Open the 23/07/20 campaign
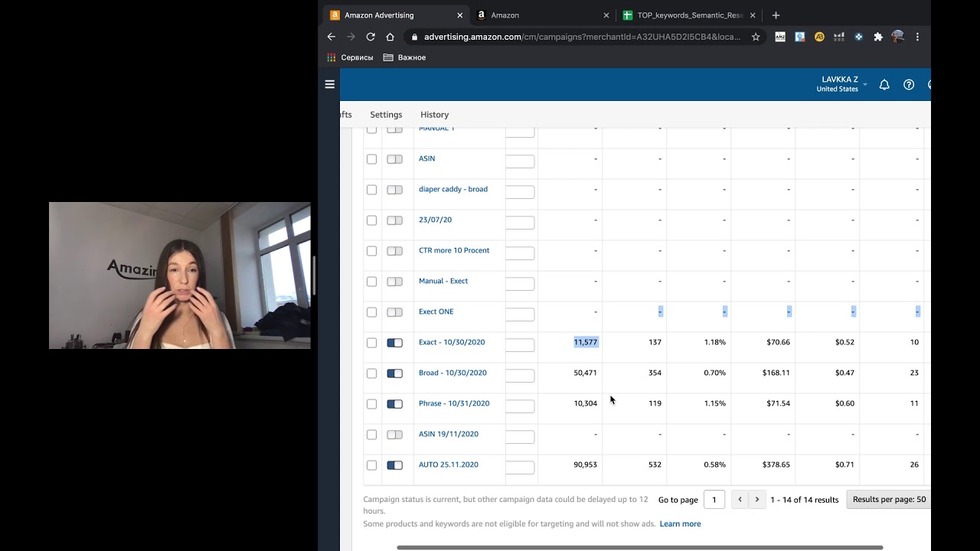The height and width of the screenshot is (551, 980). (x=435, y=220)
